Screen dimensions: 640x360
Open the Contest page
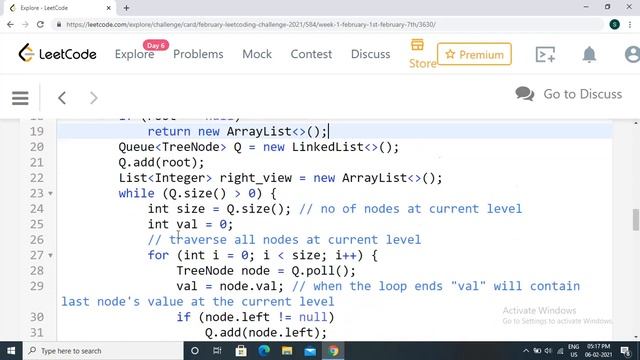pos(311,54)
